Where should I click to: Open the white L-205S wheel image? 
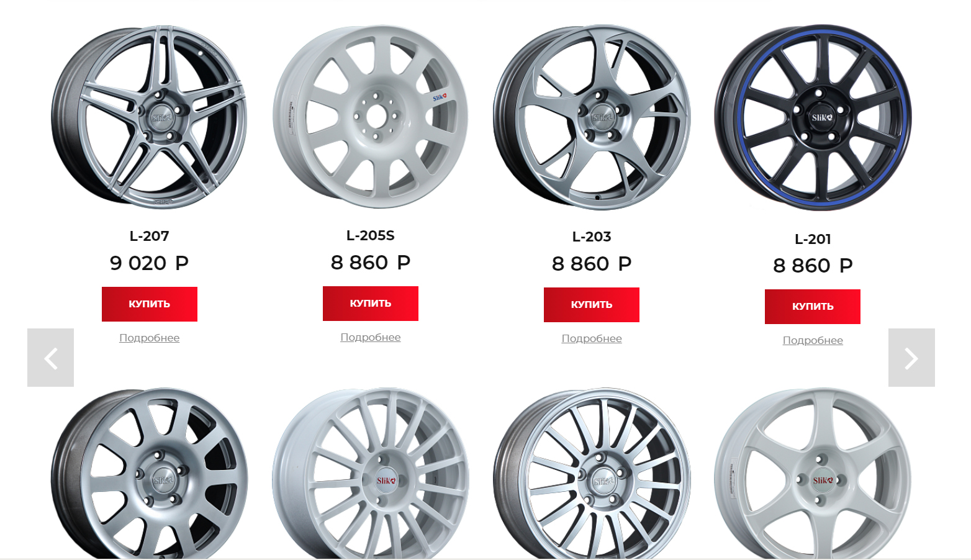(370, 117)
